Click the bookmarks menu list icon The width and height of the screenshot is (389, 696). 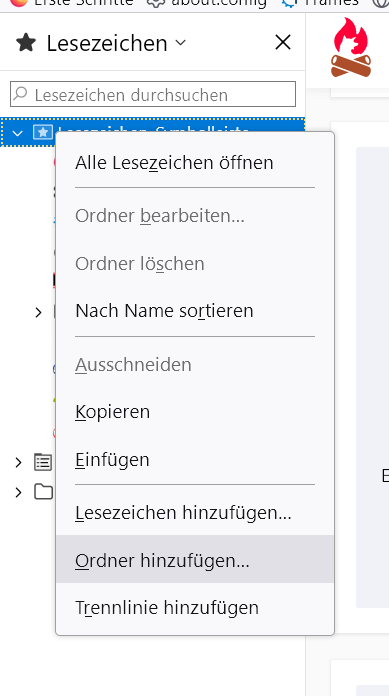(44, 462)
